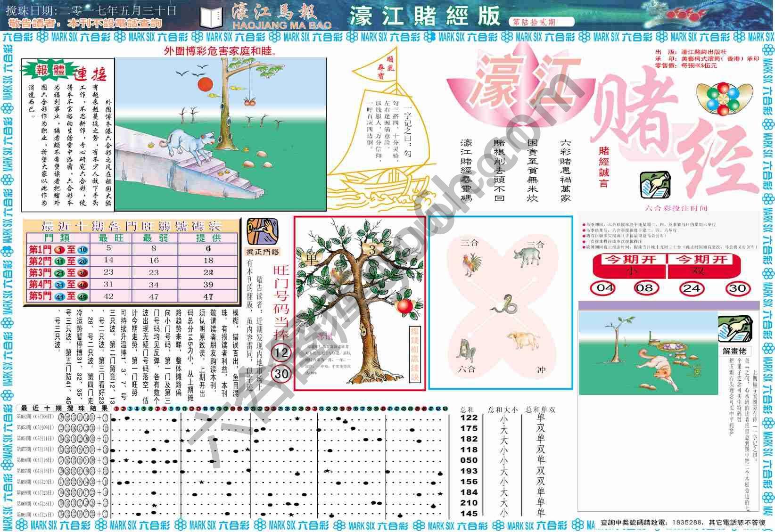Viewport: 775px width, 532px height.
Task: Click total sum value 184
Action: point(469,492)
